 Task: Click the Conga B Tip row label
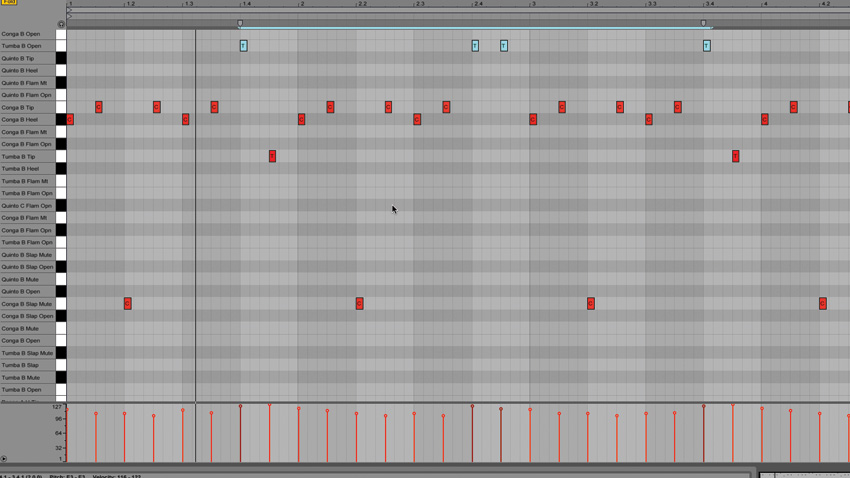click(18, 107)
